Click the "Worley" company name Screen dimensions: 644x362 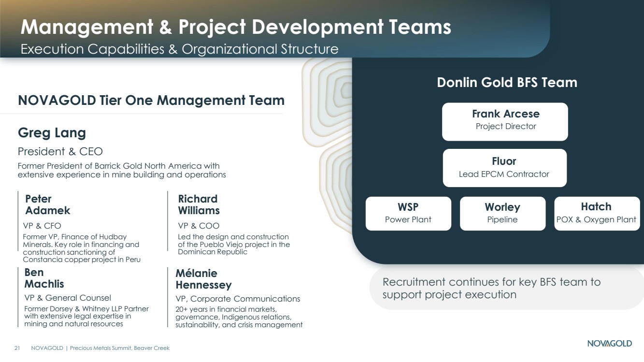pos(502,207)
